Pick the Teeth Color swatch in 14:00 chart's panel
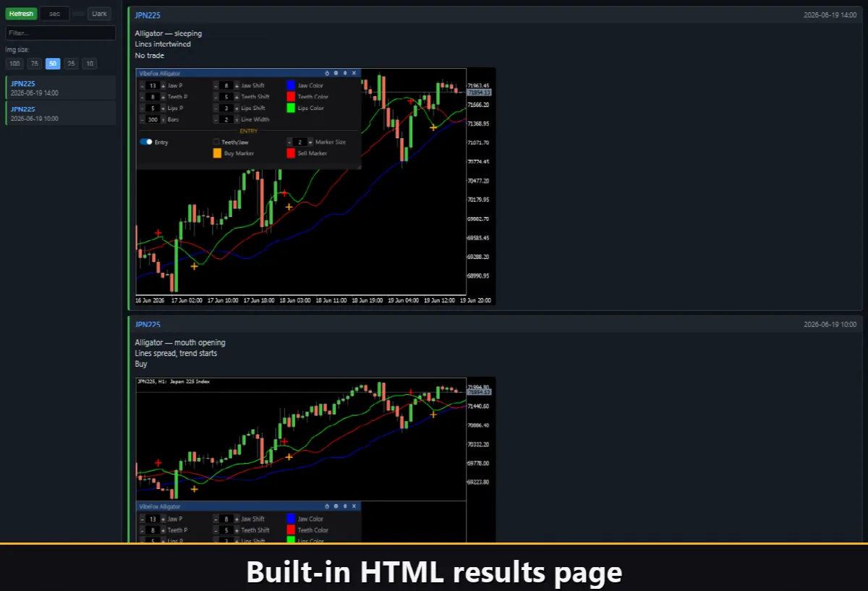The height and width of the screenshot is (591, 868). (291, 97)
